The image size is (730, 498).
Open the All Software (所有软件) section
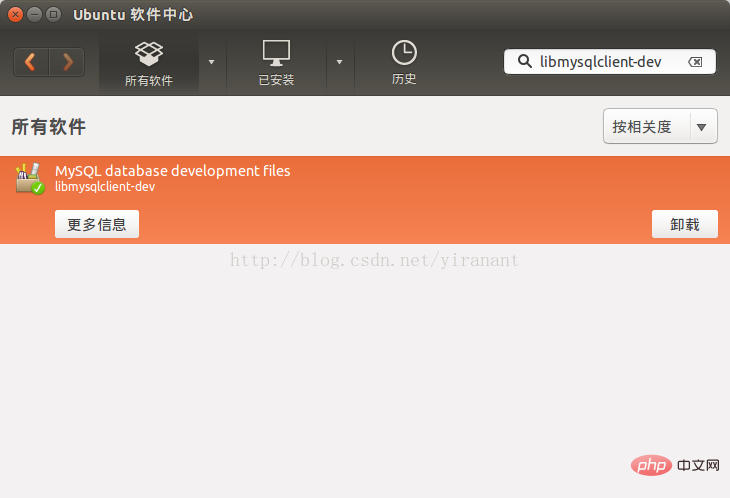149,63
